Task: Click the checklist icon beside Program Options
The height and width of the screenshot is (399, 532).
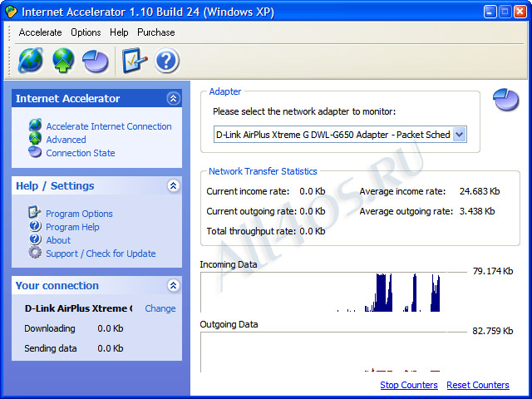Action: click(34, 212)
